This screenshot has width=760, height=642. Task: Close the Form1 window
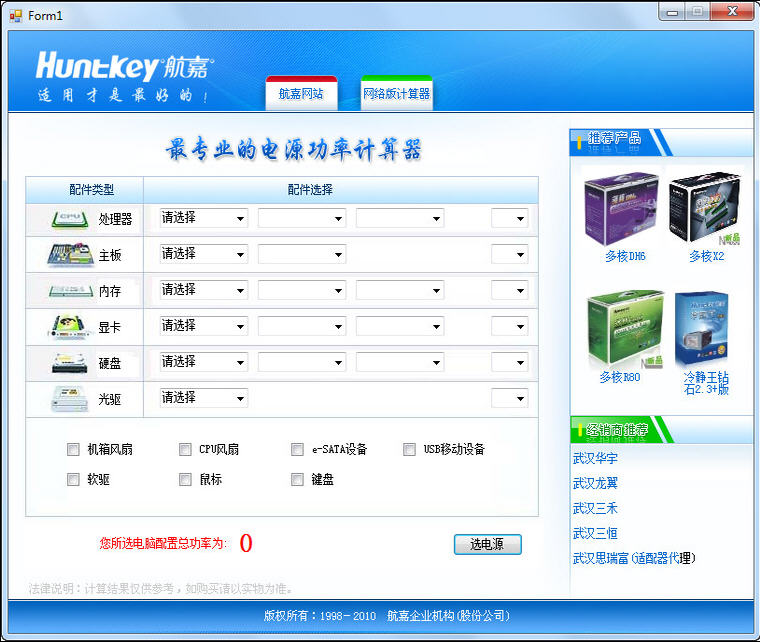[732, 12]
